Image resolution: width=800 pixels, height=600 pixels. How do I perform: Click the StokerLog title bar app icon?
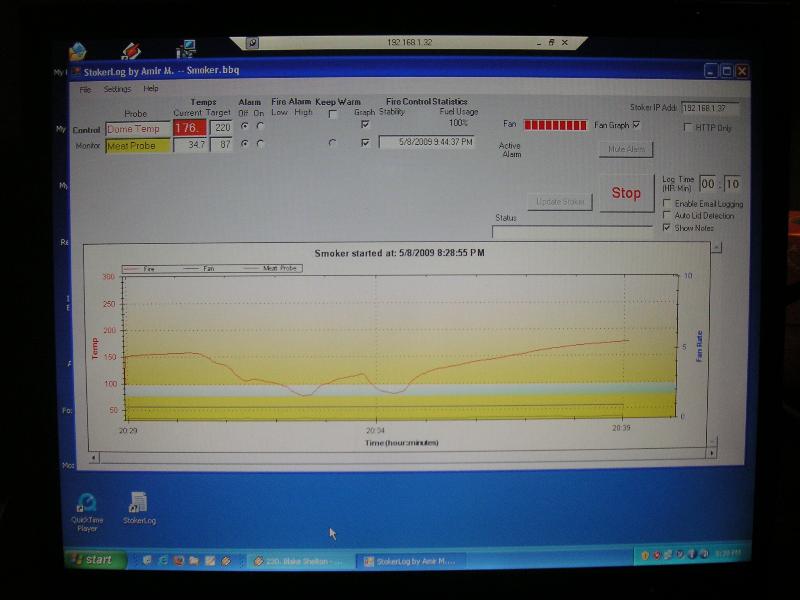(75, 70)
